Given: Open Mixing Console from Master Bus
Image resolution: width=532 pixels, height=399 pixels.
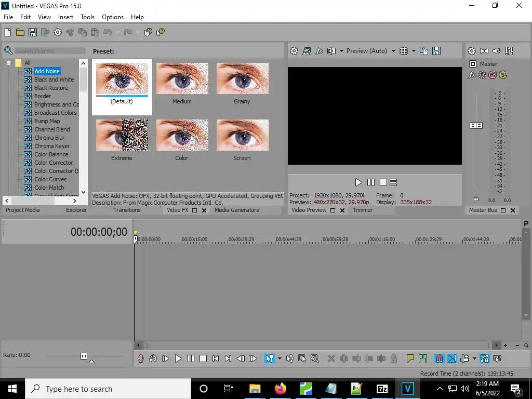Looking at the screenshot, I should [509, 51].
